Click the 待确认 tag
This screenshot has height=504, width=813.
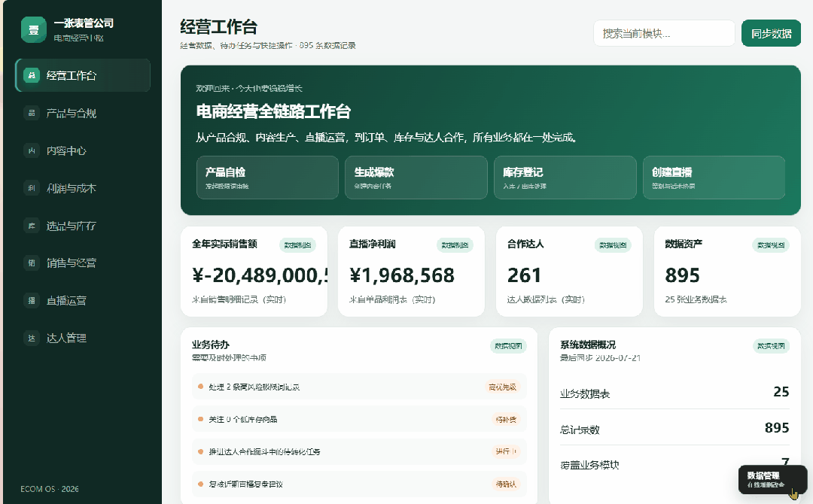pyautogui.click(x=506, y=484)
